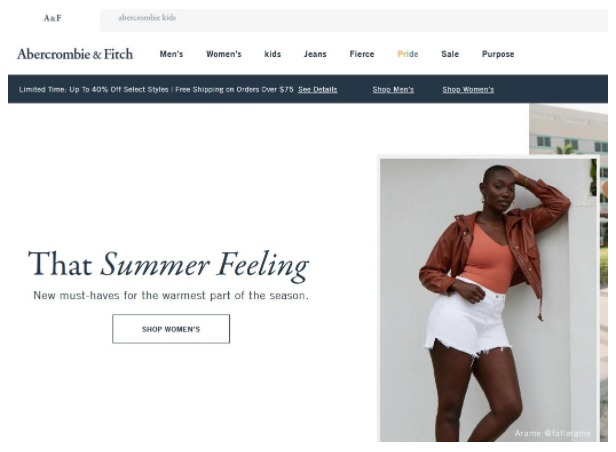Switch to the abercrombie kids tab
This screenshot has height=452, width=616.
(x=147, y=18)
